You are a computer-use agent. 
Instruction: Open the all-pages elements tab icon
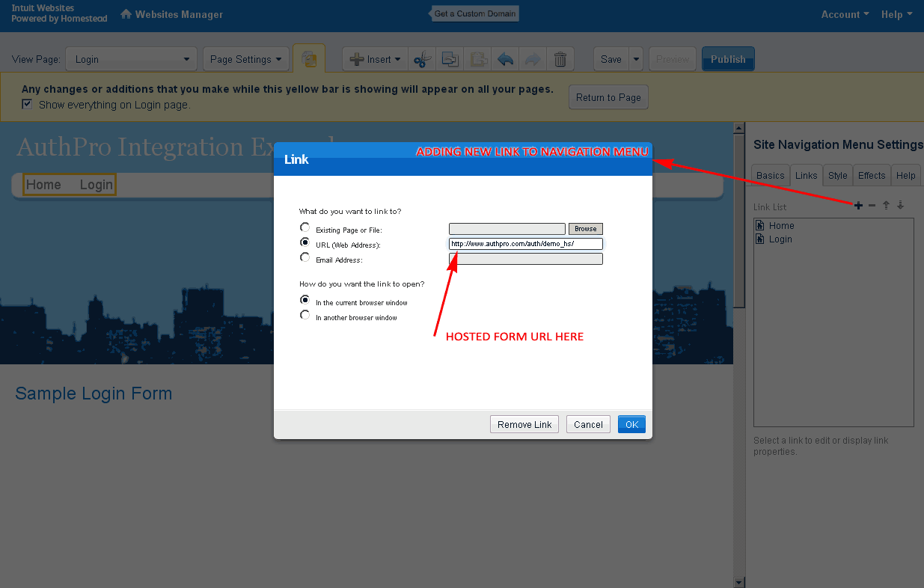click(309, 59)
